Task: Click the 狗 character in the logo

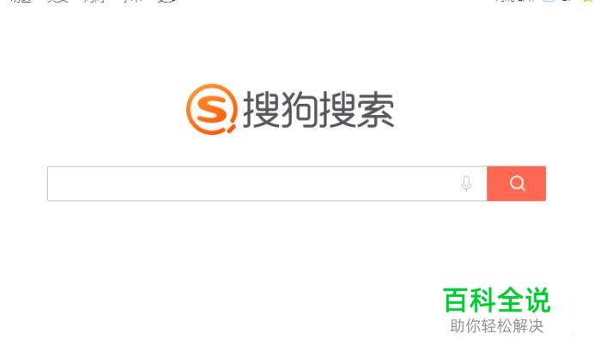Action: coord(300,110)
